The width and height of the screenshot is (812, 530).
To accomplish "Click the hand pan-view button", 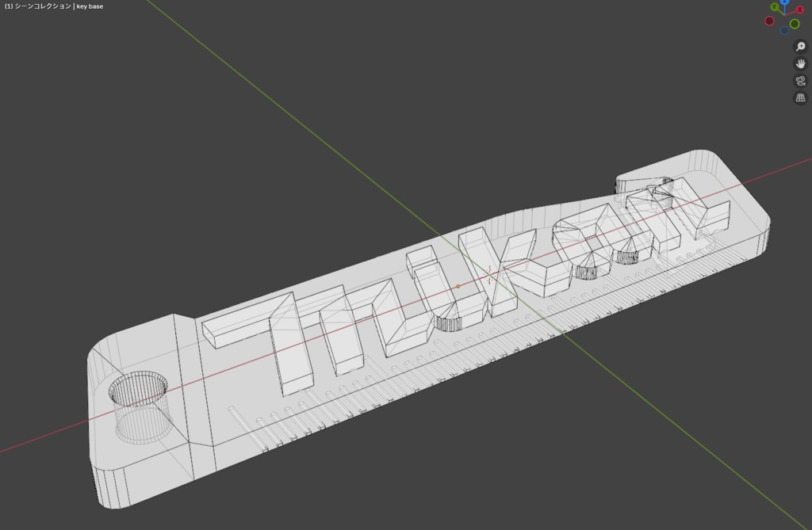I will [801, 63].
